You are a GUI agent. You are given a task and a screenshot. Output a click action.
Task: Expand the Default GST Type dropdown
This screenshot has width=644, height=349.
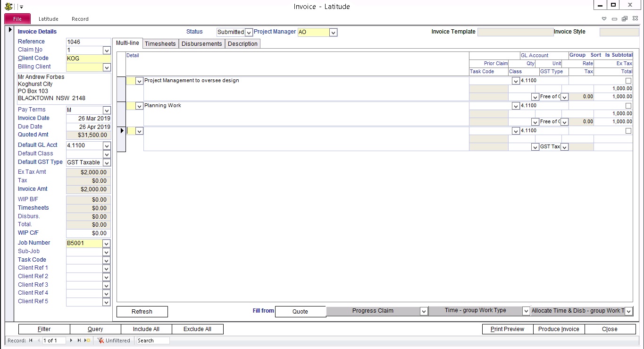[x=107, y=162]
